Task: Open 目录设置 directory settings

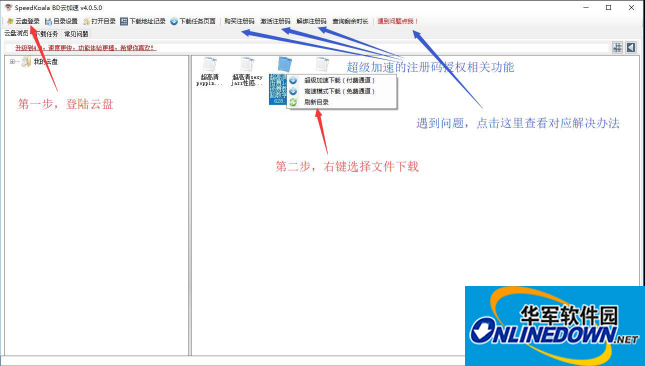Action: pos(61,21)
